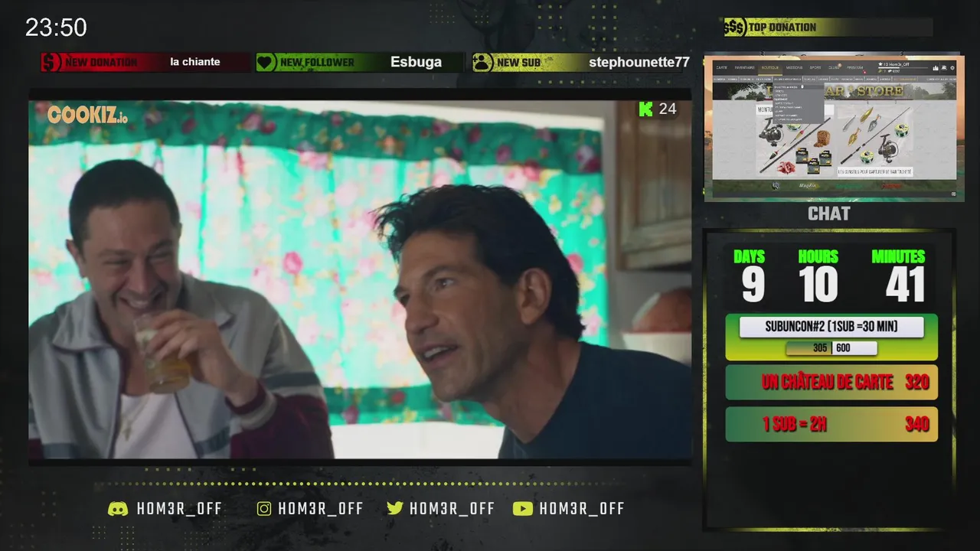The image size is (980, 551).
Task: Click the Instagram HOM3R_OFF handle
Action: 321,509
